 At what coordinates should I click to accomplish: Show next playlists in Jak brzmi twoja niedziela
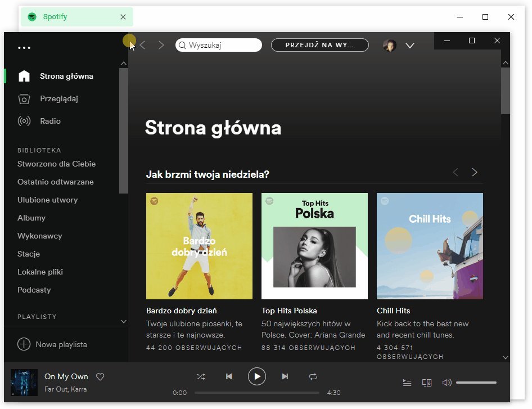click(474, 172)
